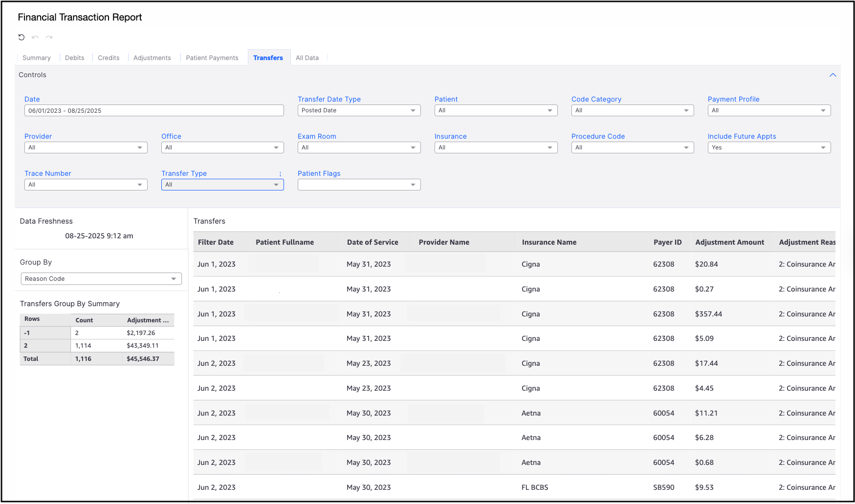855x504 pixels.
Task: Expand the Patient Flags dropdown
Action: pos(359,185)
